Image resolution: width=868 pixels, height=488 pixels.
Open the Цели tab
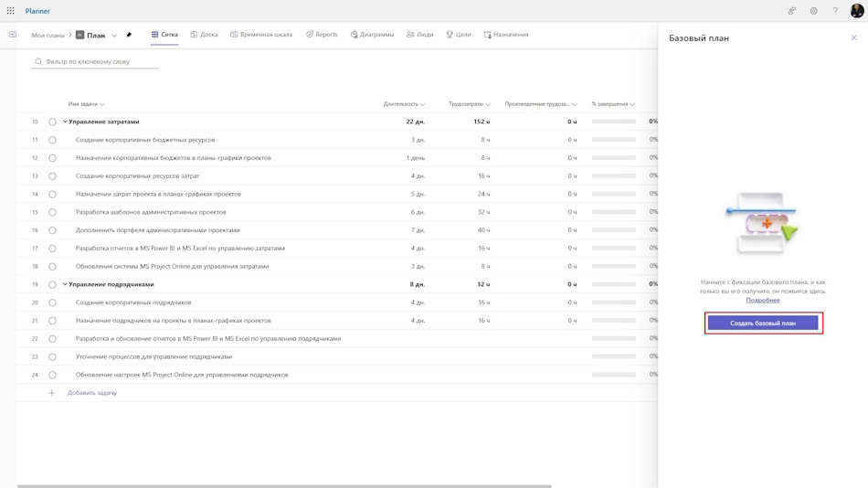[x=459, y=35]
